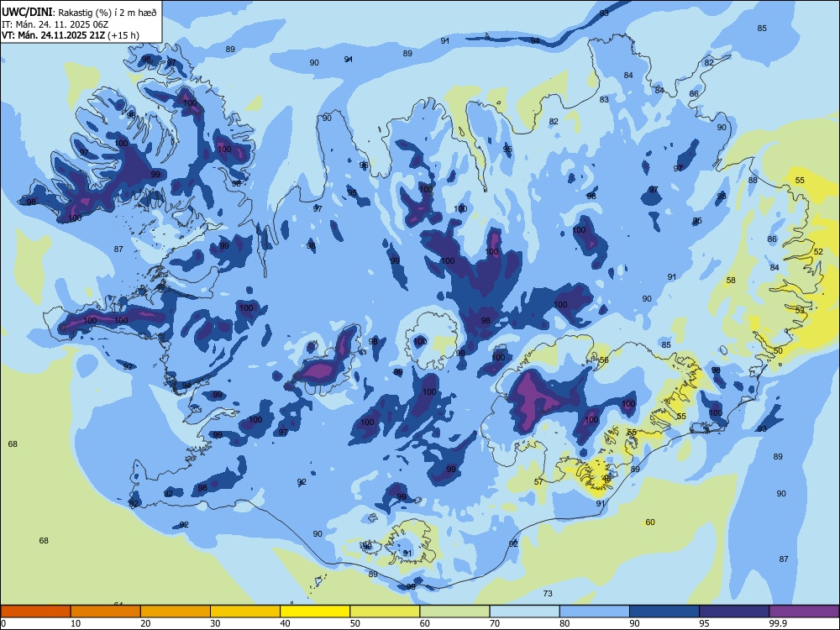Click the map value 58 in the east
The image size is (840, 630).
pos(731,281)
